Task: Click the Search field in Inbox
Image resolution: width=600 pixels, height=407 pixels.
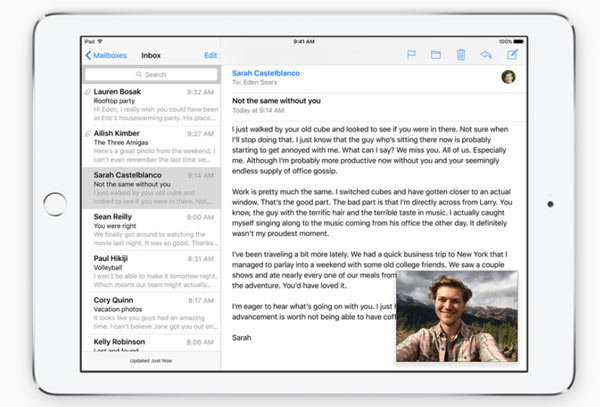Action: [x=152, y=74]
